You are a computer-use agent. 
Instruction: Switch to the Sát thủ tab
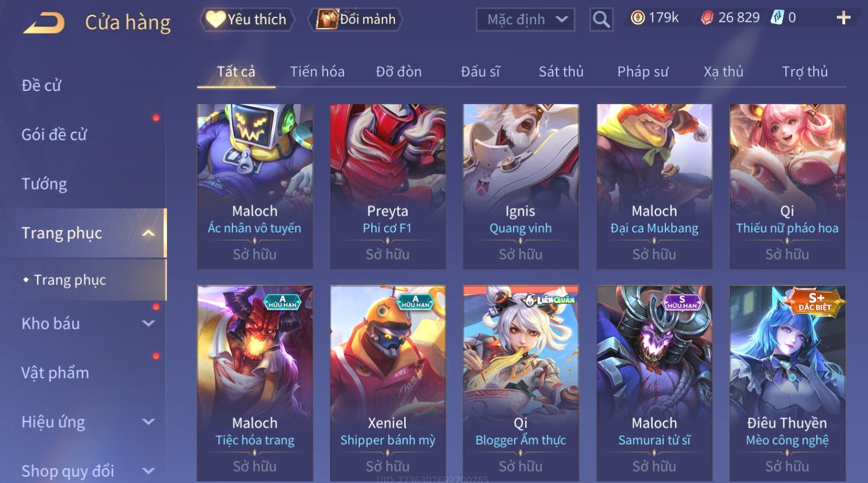click(x=561, y=71)
